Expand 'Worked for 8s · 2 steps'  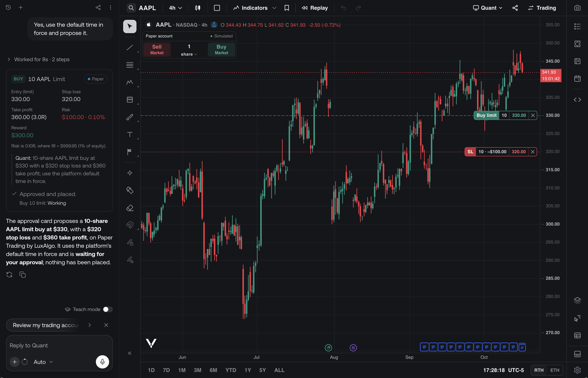coord(39,59)
